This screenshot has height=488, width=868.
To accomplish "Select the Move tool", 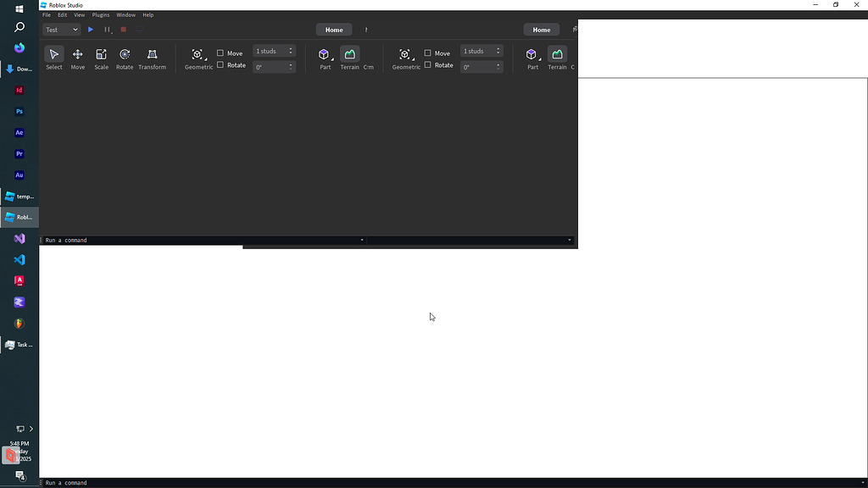I will tap(77, 58).
